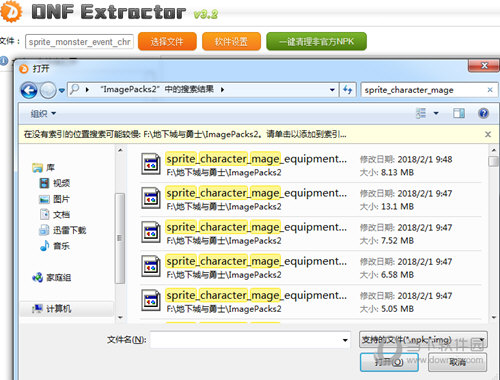Click the 文件名(N) filename input field
500x380 pixels.
(x=246, y=340)
